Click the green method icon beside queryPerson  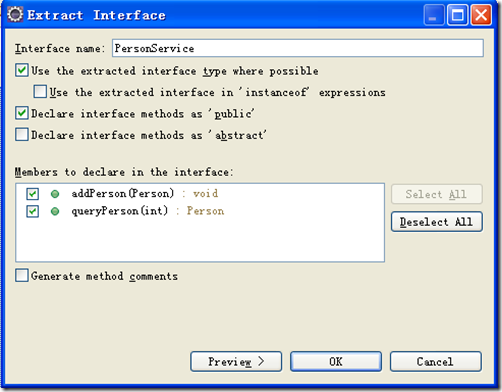tap(55, 211)
